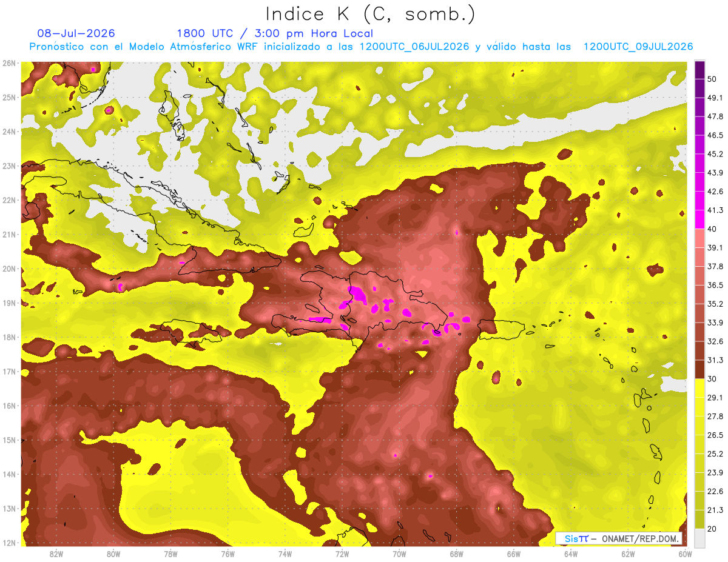This screenshot has width=728, height=562.
Task: Click the 66W longitude label
Action: point(513,554)
